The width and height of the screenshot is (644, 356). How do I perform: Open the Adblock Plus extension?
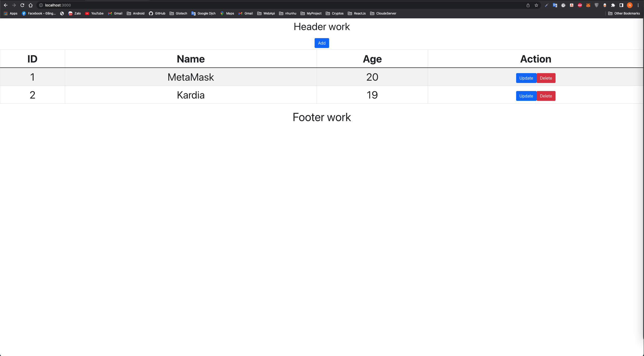point(580,5)
